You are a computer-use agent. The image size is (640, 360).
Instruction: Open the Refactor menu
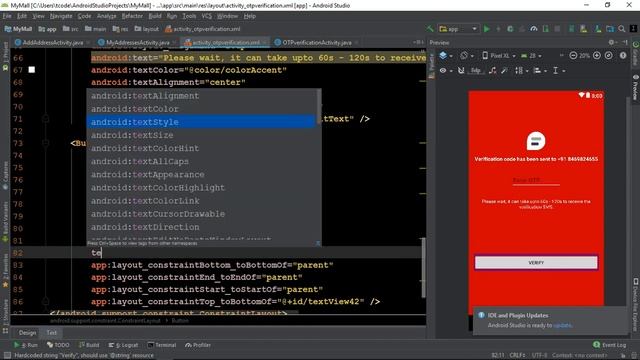[x=132, y=16]
